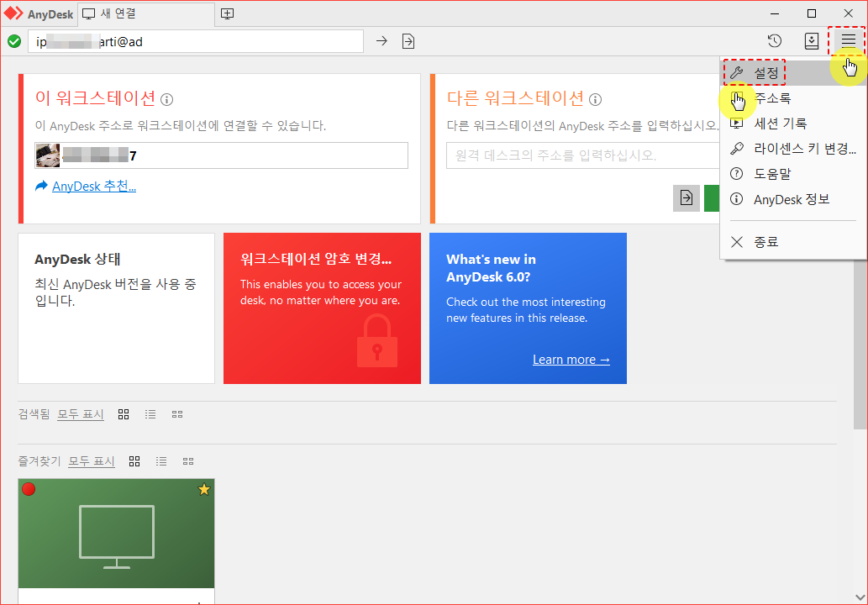Click info icon beside 이 워크스테이션
The height and width of the screenshot is (605, 868).
point(166,100)
